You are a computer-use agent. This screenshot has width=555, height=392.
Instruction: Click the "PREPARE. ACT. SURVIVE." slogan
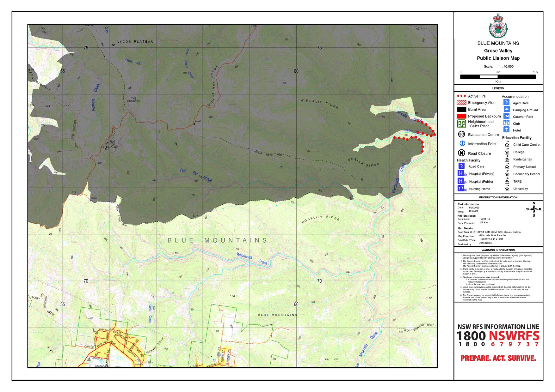498,358
